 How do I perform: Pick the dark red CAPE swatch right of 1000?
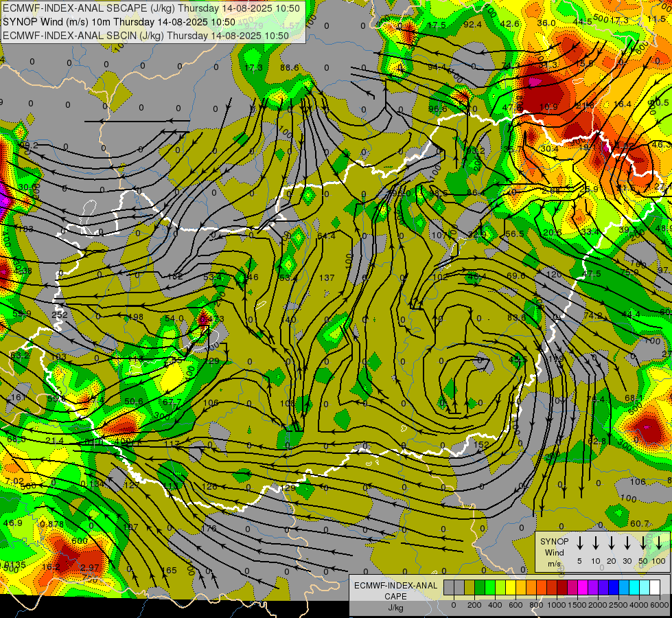[562, 588]
